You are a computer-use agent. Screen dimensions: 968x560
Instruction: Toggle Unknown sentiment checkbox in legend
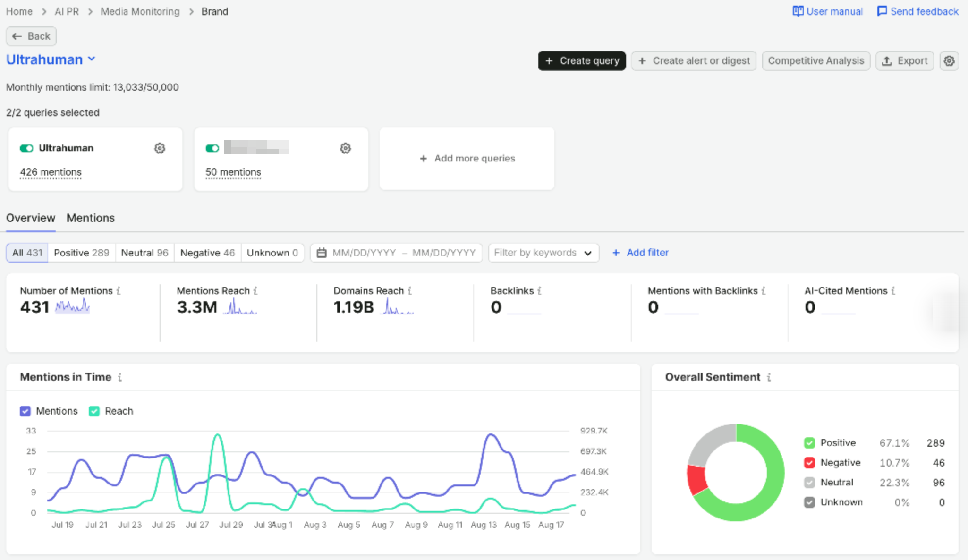pyautogui.click(x=809, y=502)
